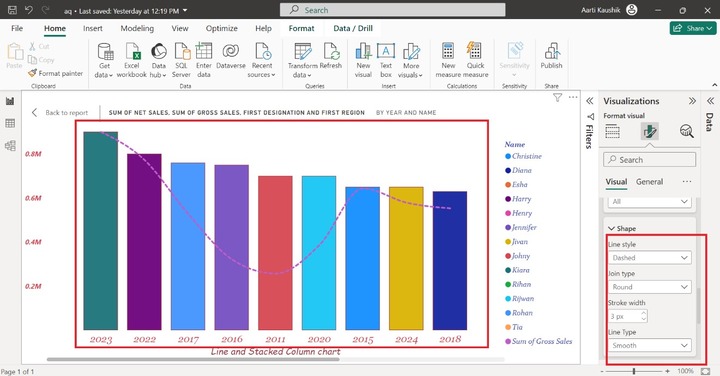The width and height of the screenshot is (720, 376).
Task: Open More visuals gallery
Action: [x=411, y=60]
